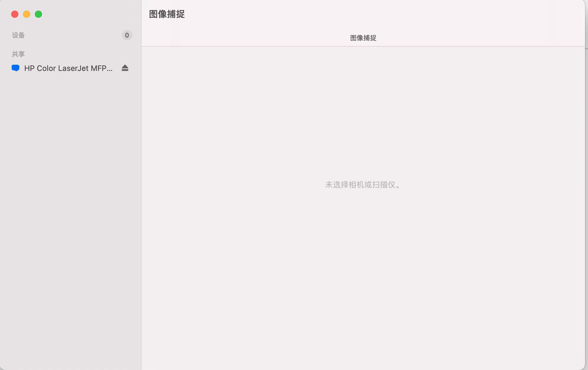
Task: Click the device count badge showing 0
Action: click(x=127, y=35)
